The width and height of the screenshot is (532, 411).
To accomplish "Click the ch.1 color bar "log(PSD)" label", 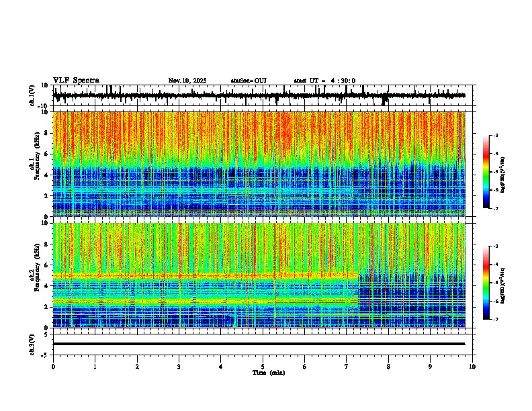I will [x=502, y=175].
